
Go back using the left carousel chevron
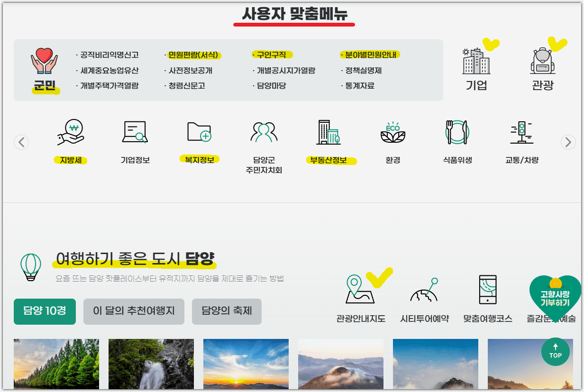coord(21,142)
